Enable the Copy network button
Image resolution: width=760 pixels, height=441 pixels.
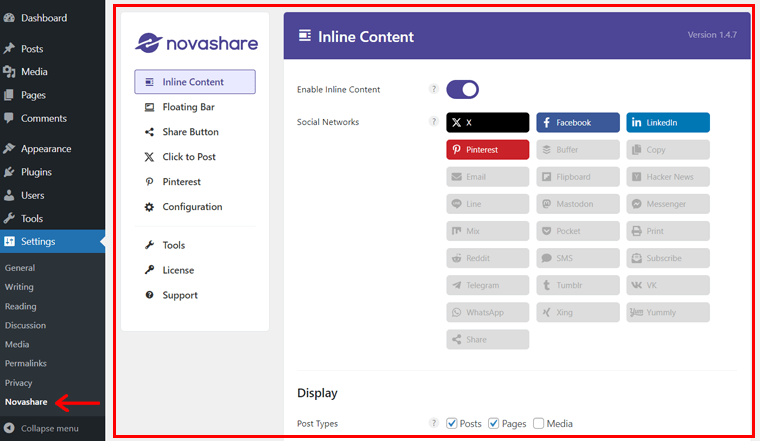point(668,150)
